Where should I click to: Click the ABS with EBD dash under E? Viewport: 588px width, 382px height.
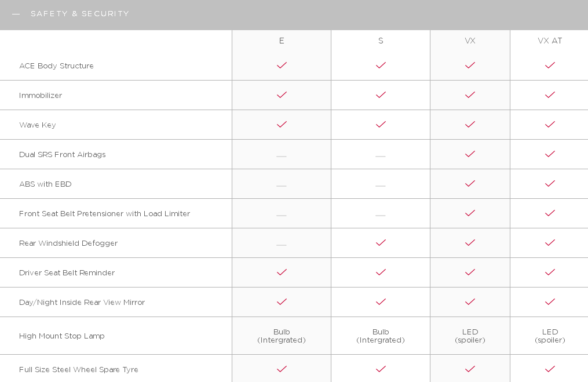(x=281, y=185)
